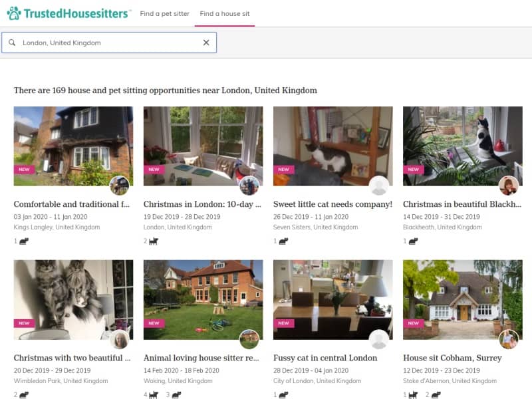Click owner avatar on Comfortable and traditional listing

(120, 186)
